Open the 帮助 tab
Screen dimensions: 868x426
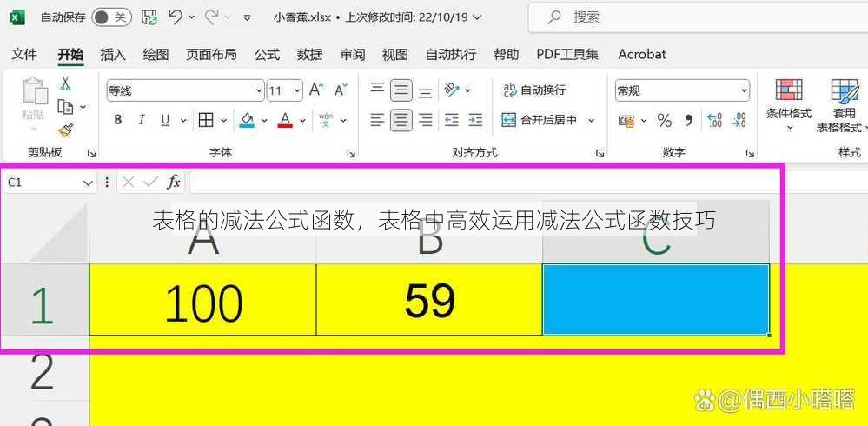tap(506, 54)
